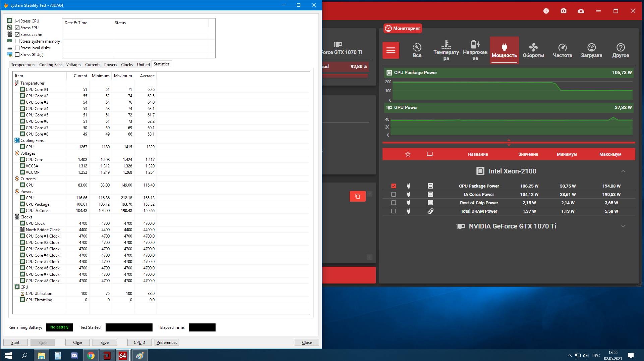
Task: Take a screenshot with the camera icon
Action: (x=564, y=11)
